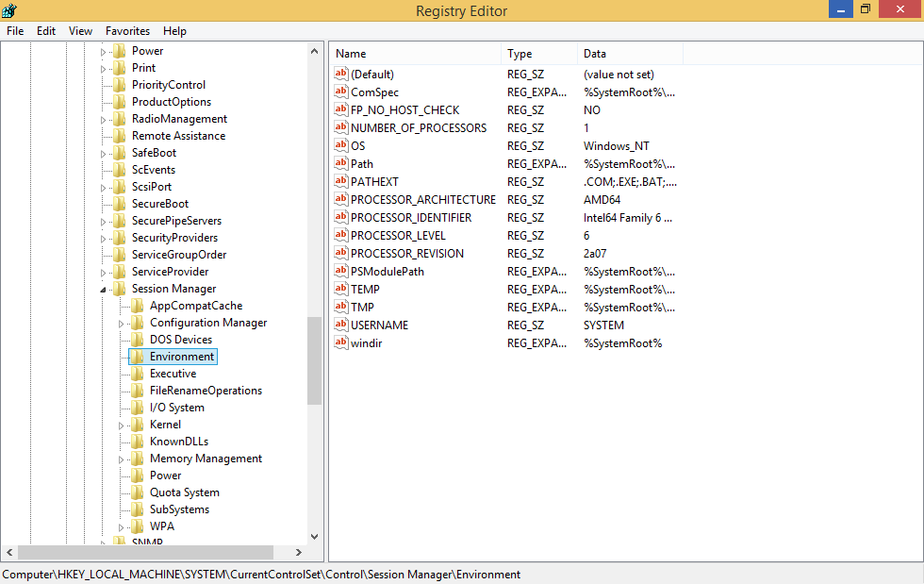Screen dimensions: 924x584
Task: Click the TEMP expandable string icon
Action: coord(340,289)
